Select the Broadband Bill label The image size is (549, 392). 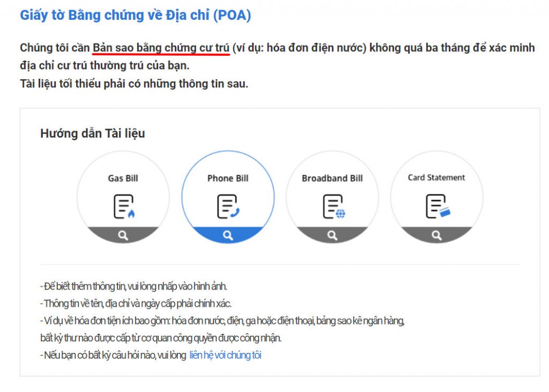click(x=332, y=178)
